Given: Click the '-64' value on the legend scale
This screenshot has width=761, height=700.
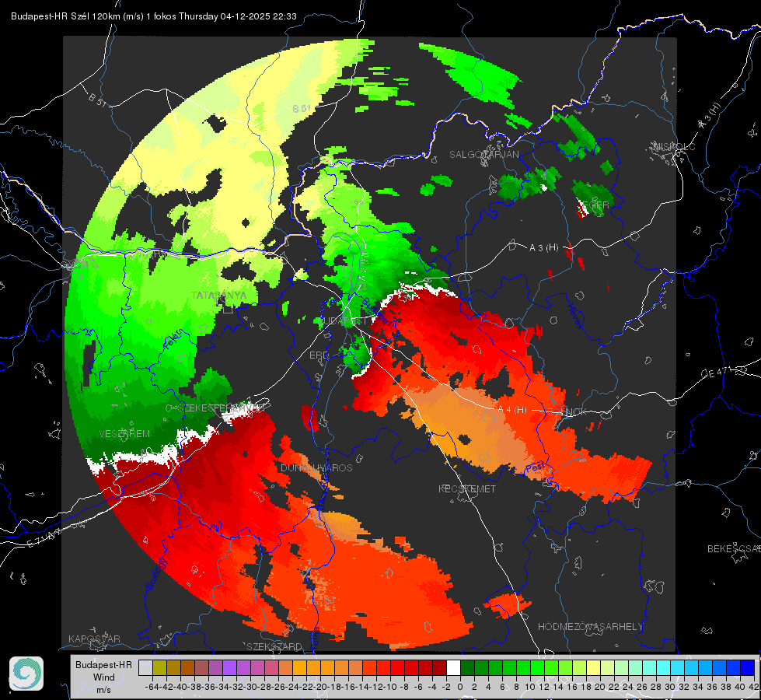Looking at the screenshot, I should click(152, 687).
